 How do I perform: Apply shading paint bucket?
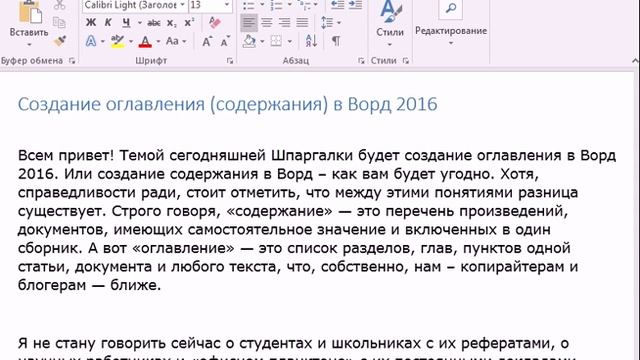point(249,41)
